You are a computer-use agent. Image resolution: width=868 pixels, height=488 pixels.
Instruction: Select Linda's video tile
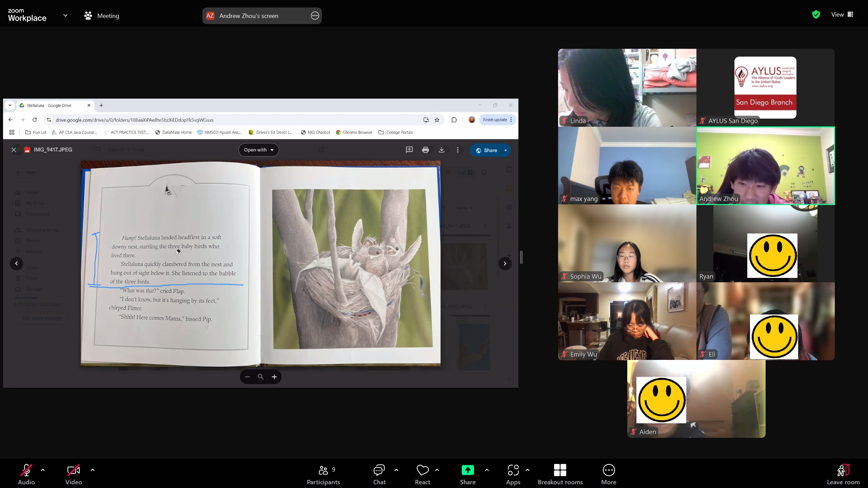pyautogui.click(x=627, y=87)
